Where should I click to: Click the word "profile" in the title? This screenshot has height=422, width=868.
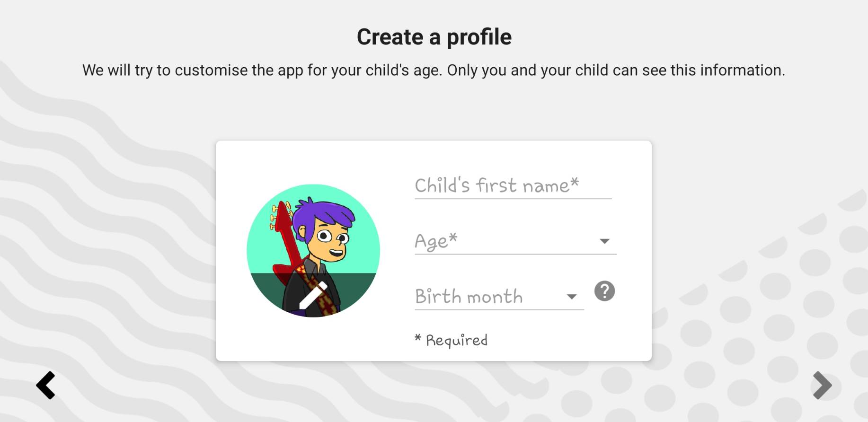[x=478, y=37]
